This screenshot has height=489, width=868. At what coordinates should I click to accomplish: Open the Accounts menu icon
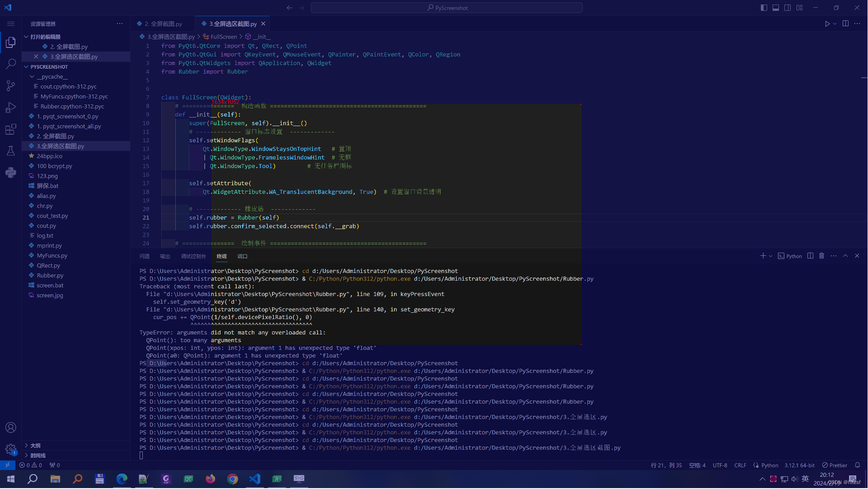coord(11,428)
